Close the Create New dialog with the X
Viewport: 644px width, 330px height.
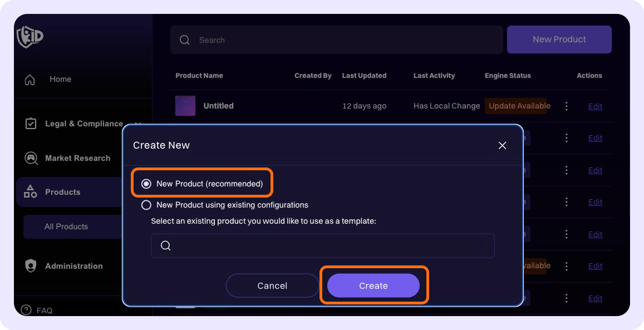click(x=502, y=145)
